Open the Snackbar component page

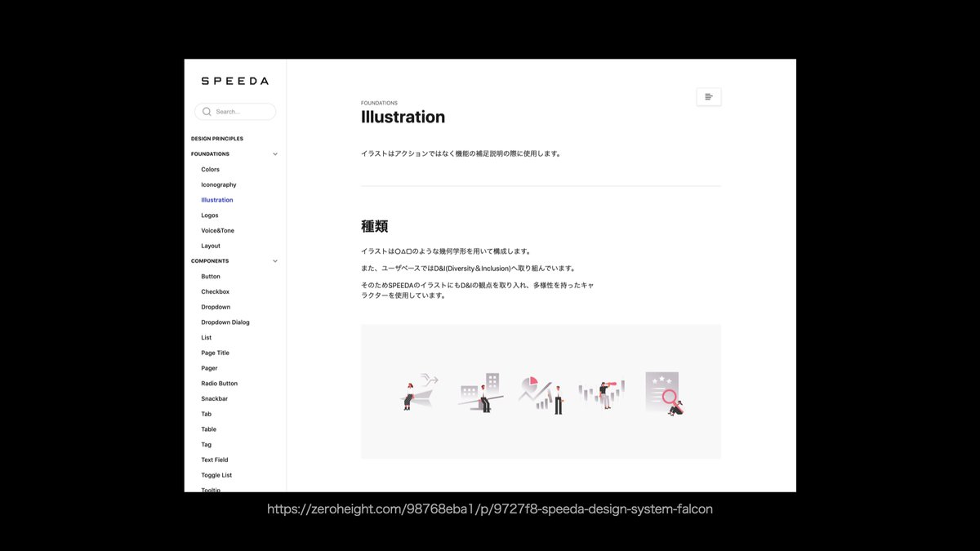pyautogui.click(x=215, y=399)
